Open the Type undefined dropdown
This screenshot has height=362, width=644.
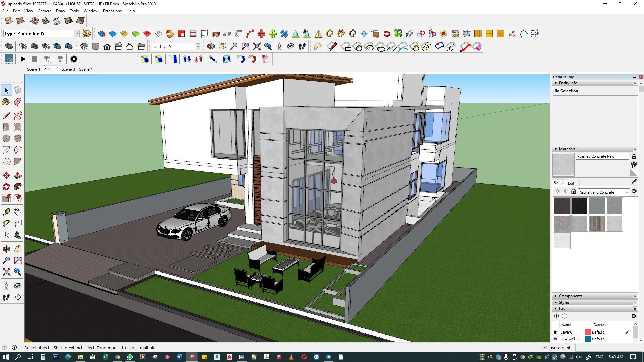point(77,34)
